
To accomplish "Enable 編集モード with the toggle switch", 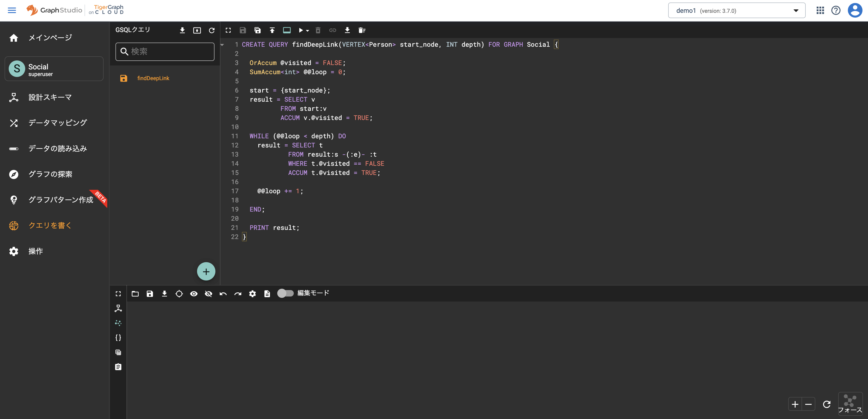I will 286,293.
